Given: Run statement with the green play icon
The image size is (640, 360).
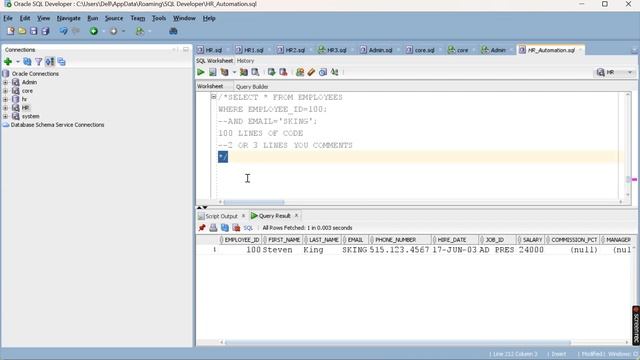Looking at the screenshot, I should coord(201,72).
